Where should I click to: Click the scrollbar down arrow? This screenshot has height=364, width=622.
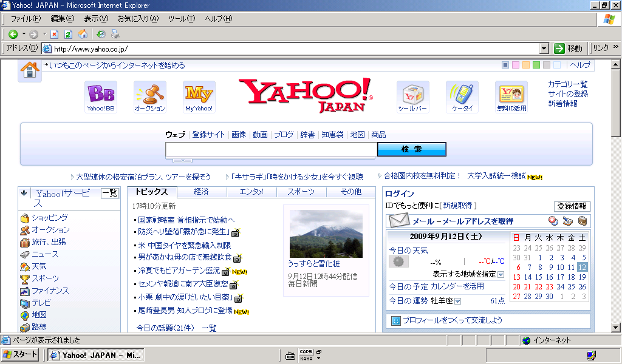(616, 328)
